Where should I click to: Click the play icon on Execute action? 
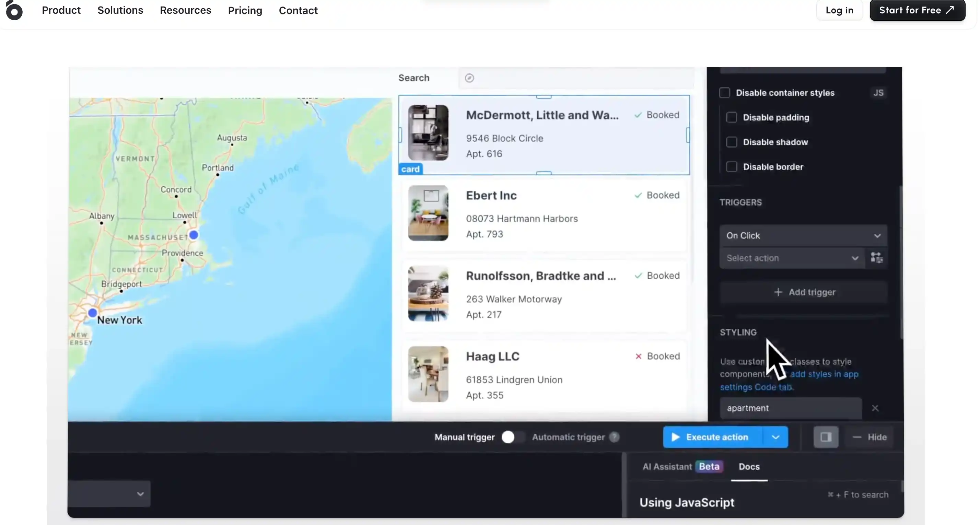coord(676,437)
